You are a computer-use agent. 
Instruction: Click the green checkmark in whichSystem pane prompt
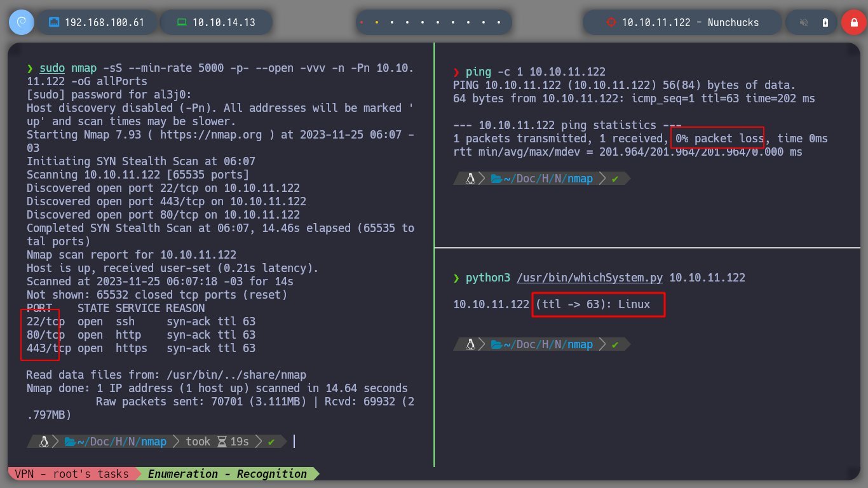pyautogui.click(x=614, y=344)
